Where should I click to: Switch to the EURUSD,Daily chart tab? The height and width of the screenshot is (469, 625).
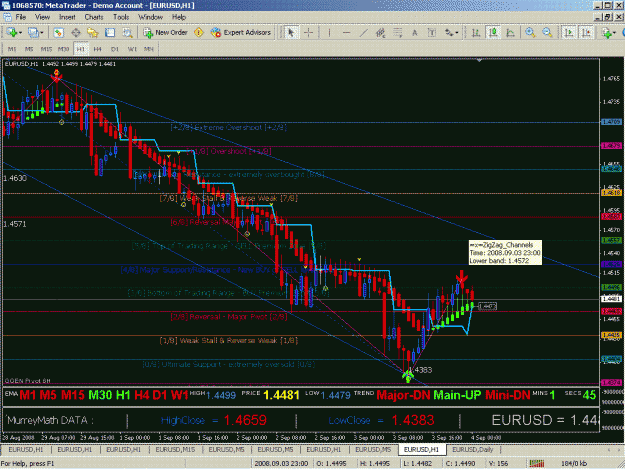(x=472, y=449)
